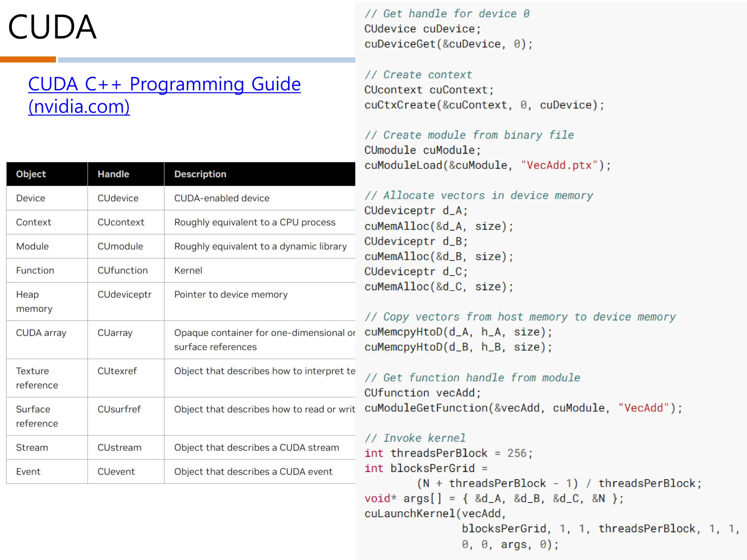The image size is (747, 560).
Task: Click the cuCtxCreate code line
Action: tap(484, 105)
